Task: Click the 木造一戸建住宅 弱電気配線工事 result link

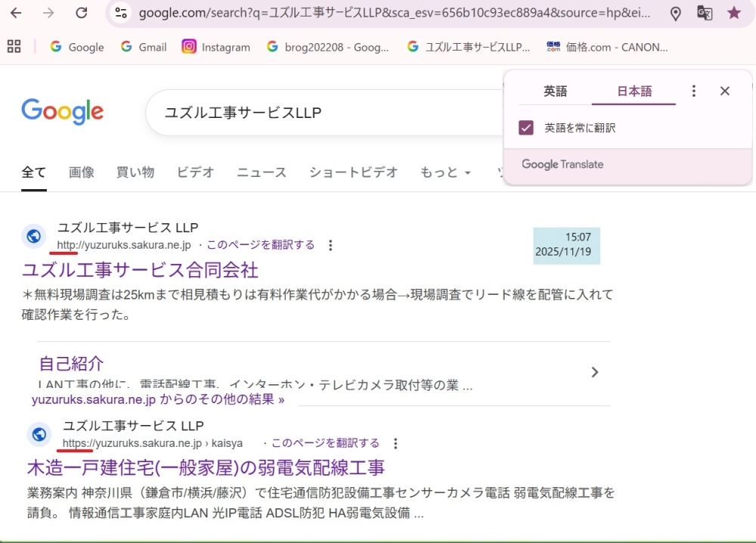Action: pyautogui.click(x=206, y=467)
